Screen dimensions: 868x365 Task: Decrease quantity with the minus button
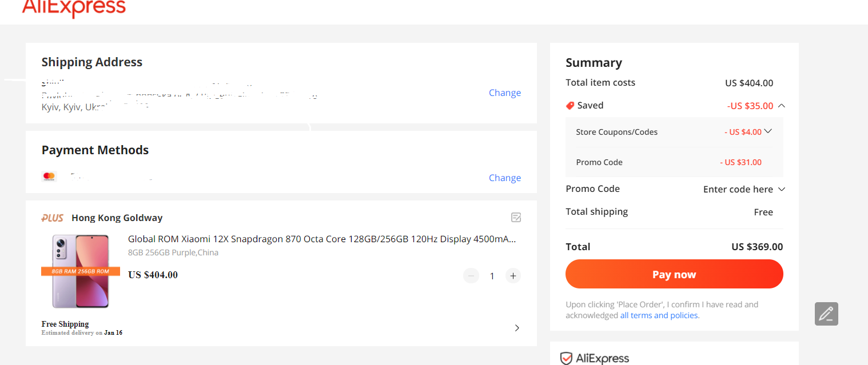471,276
